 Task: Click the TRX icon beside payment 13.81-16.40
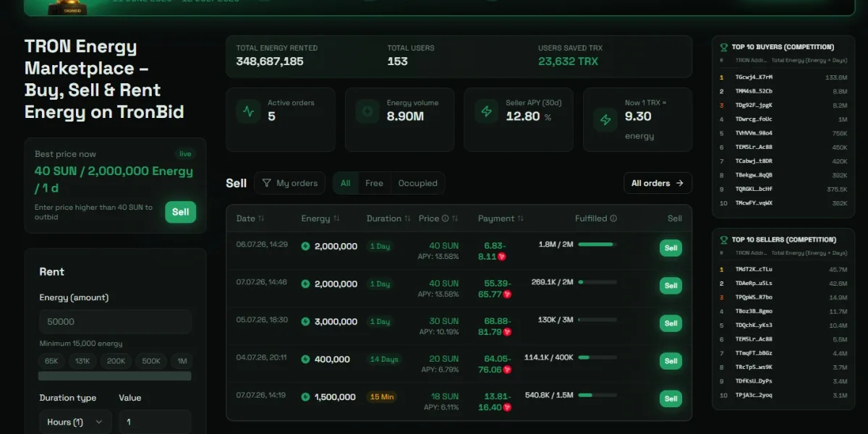coord(507,407)
